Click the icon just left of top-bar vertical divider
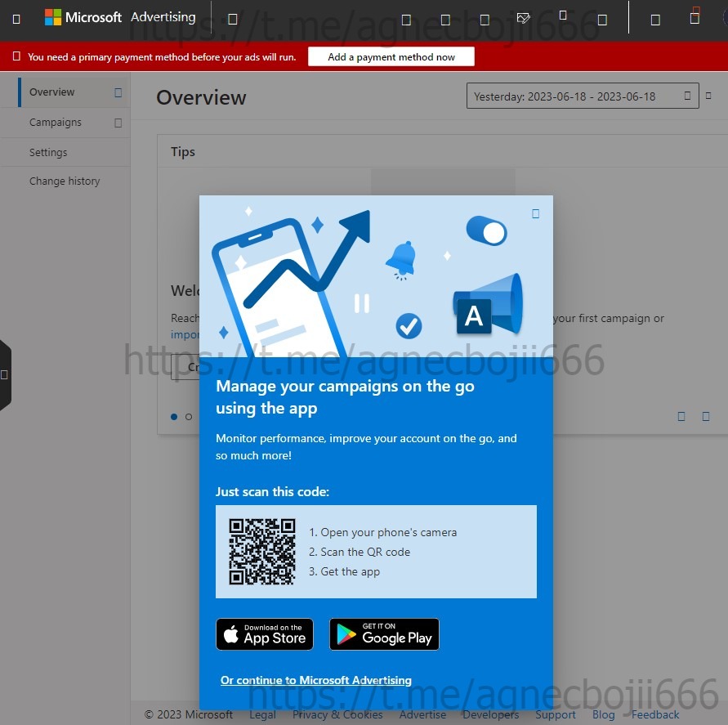This screenshot has height=725, width=728. tap(602, 20)
